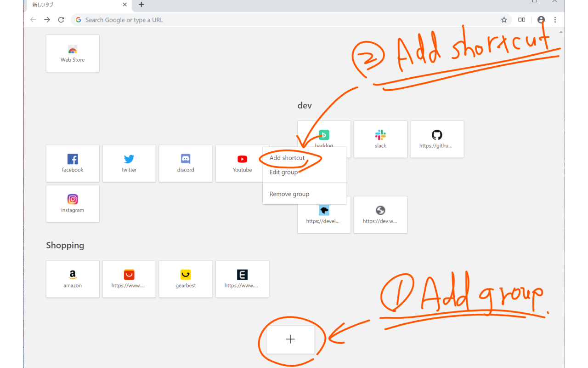The height and width of the screenshot is (368, 588).
Task: Close the 新しいタブ tab
Action: (125, 5)
